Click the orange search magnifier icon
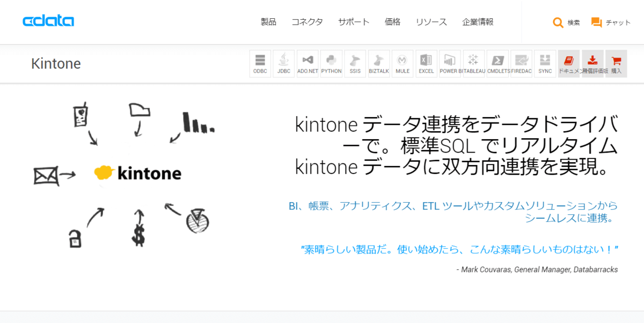 558,23
